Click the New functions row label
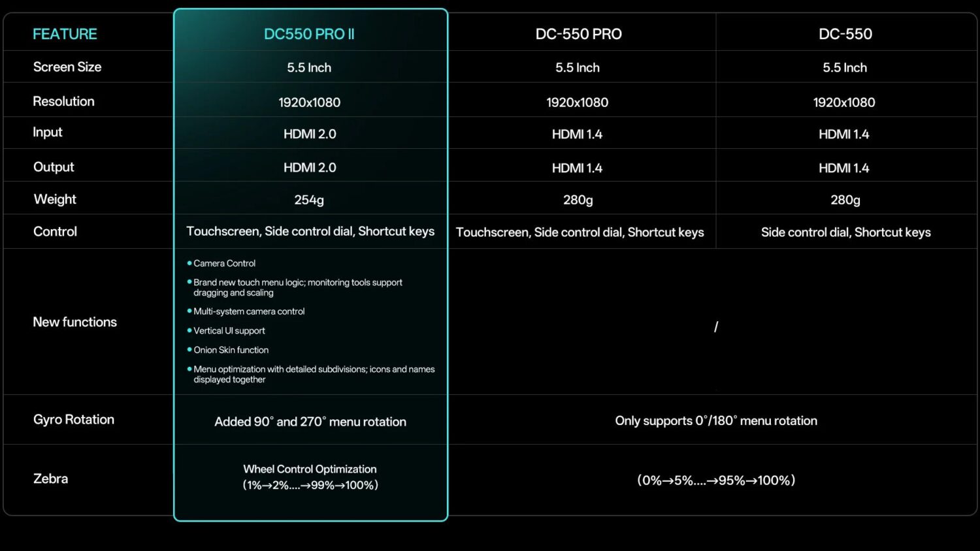The image size is (980, 551). pyautogui.click(x=75, y=322)
